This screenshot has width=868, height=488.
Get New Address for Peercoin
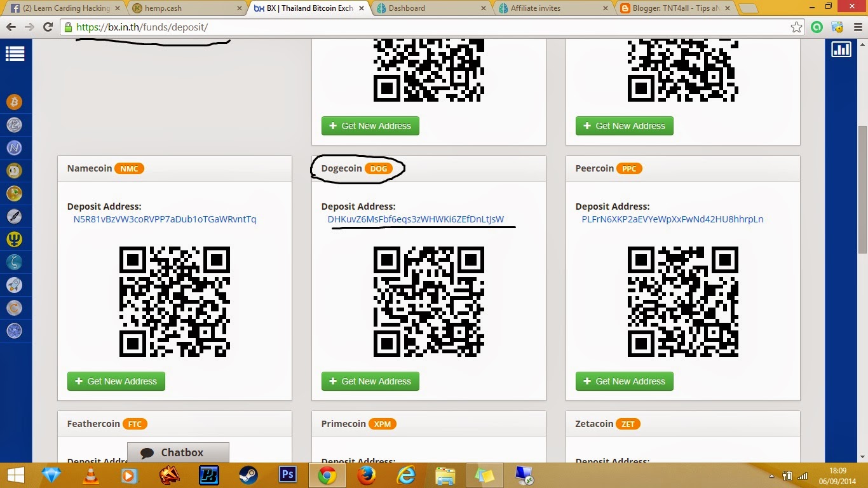625,381
